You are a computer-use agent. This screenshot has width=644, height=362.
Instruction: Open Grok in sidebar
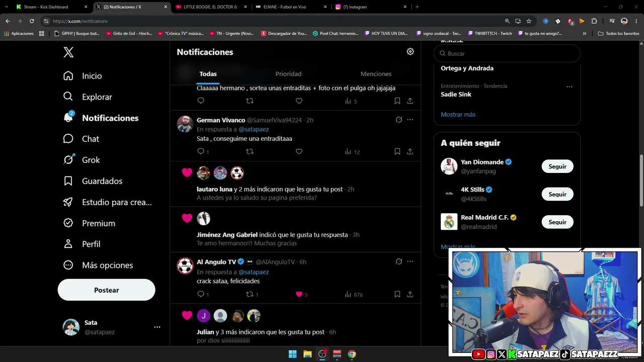82,160
